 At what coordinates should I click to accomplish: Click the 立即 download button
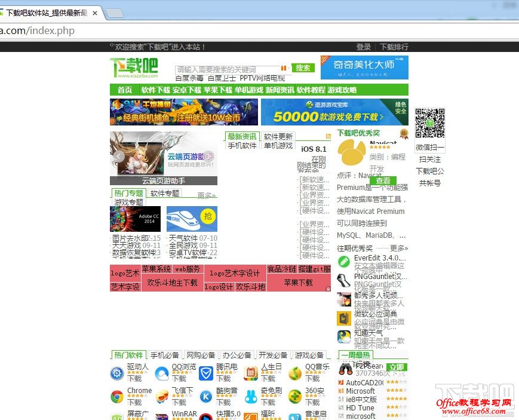tap(397, 367)
